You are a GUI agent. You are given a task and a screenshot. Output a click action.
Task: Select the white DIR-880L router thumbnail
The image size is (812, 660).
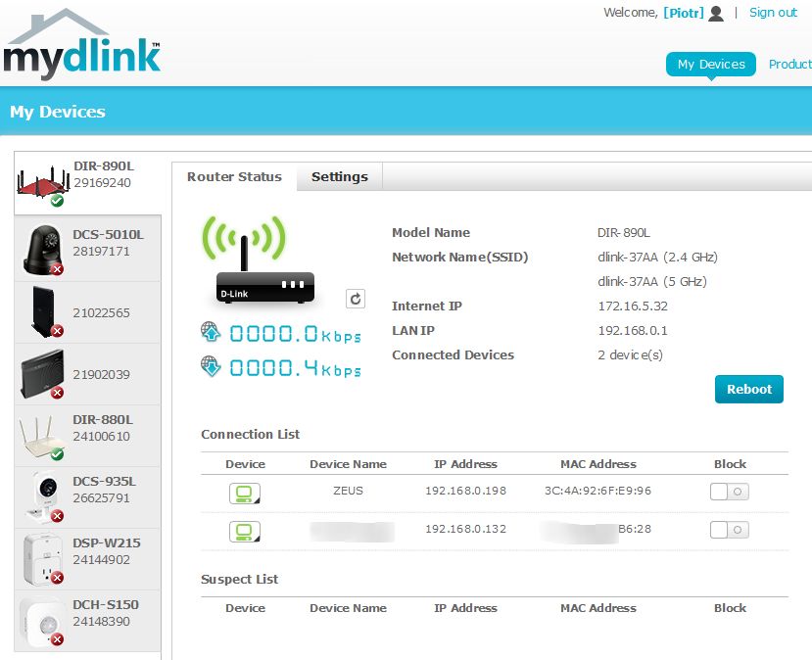point(41,437)
